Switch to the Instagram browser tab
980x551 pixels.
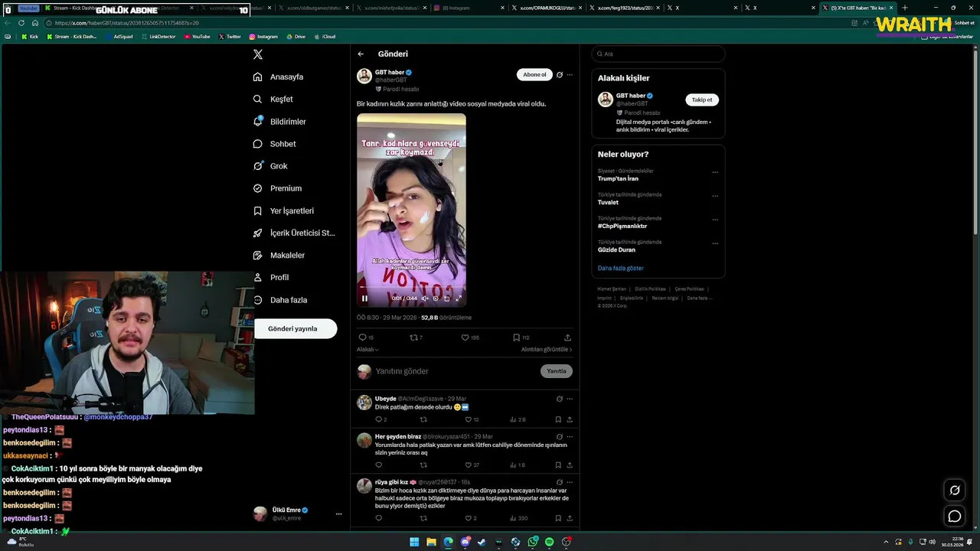click(x=467, y=8)
